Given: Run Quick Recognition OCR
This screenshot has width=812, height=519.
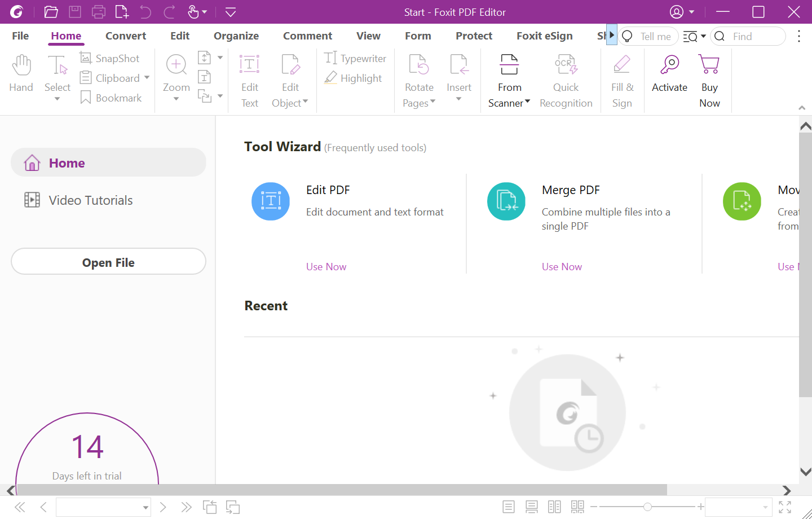Looking at the screenshot, I should click(x=566, y=81).
